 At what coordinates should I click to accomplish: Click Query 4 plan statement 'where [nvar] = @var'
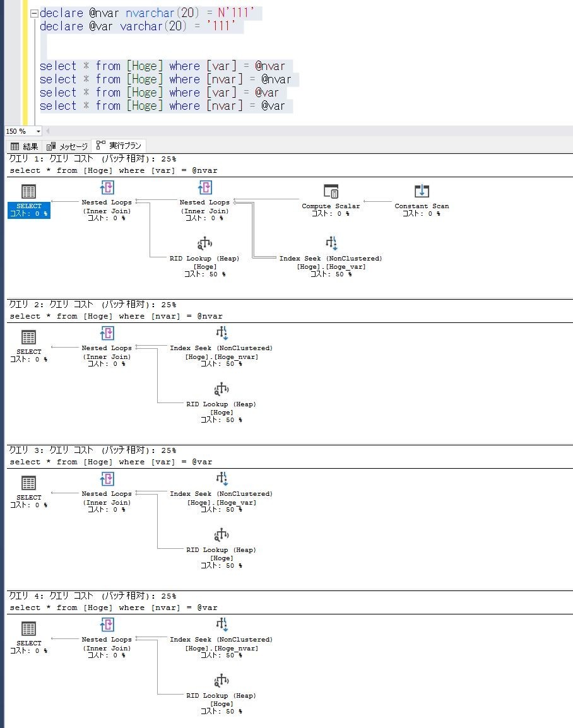coord(114,608)
